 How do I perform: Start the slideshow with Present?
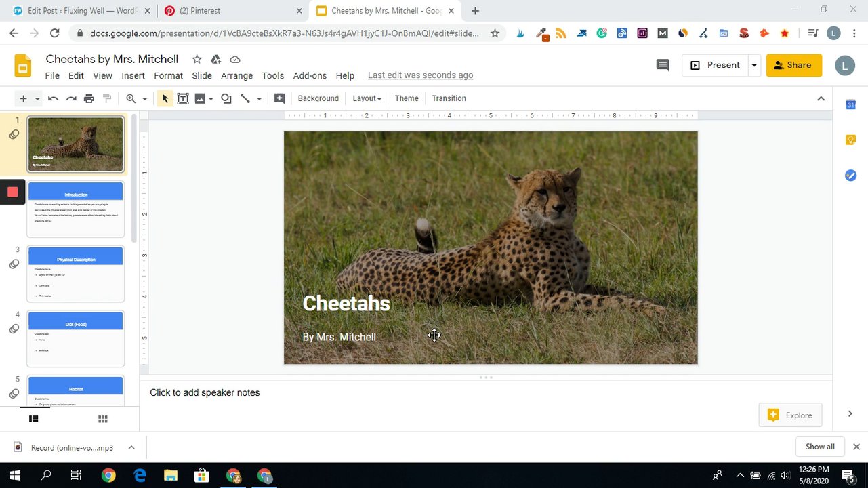click(715, 65)
